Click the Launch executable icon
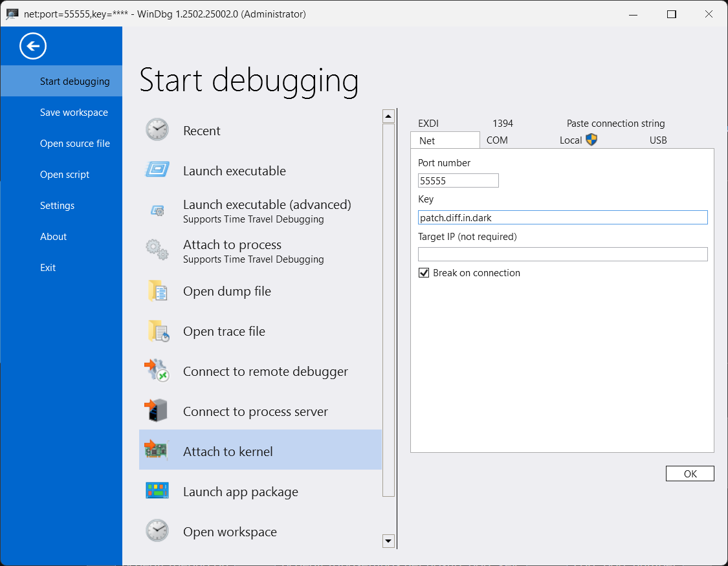Image resolution: width=728 pixels, height=566 pixels. (157, 170)
